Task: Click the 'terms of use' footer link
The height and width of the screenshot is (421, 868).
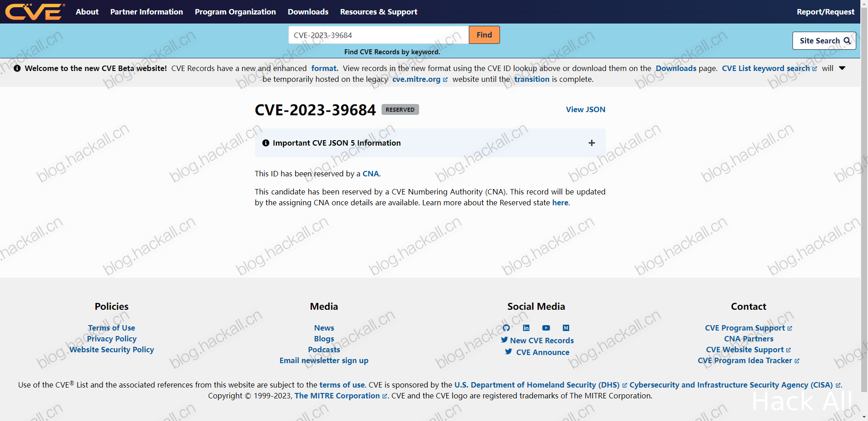Action: tap(342, 385)
